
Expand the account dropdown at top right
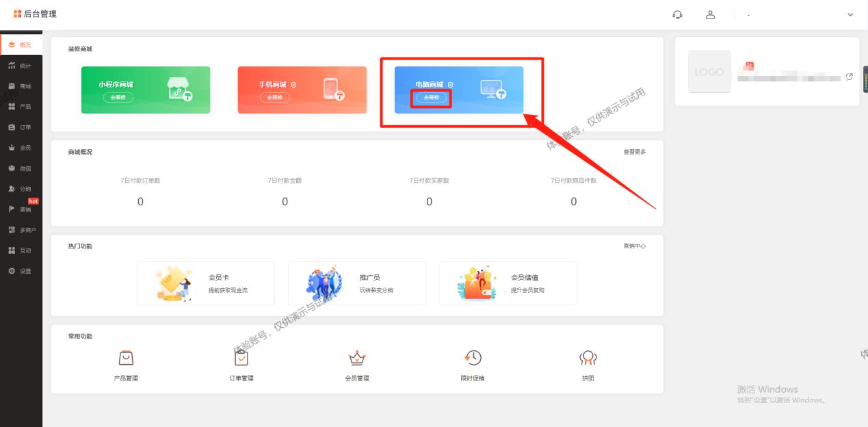point(850,14)
